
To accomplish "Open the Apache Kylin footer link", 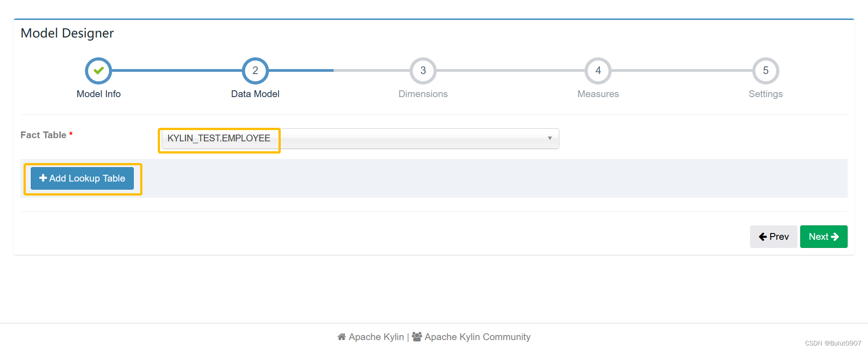I will pos(376,337).
